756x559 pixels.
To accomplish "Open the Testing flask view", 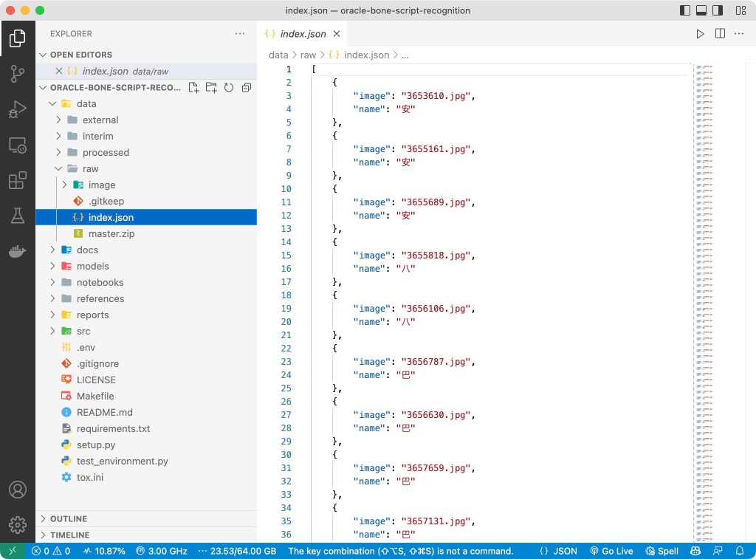I will coord(17,216).
